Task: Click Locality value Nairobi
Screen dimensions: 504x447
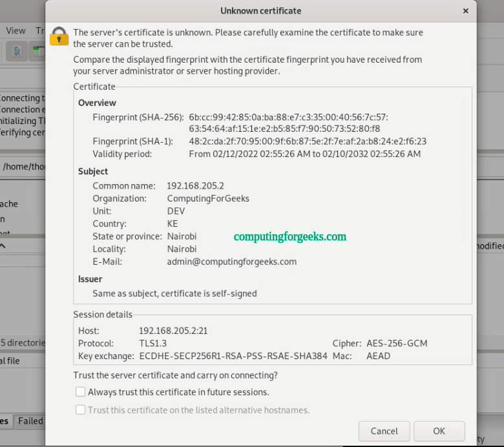Action: [182, 249]
